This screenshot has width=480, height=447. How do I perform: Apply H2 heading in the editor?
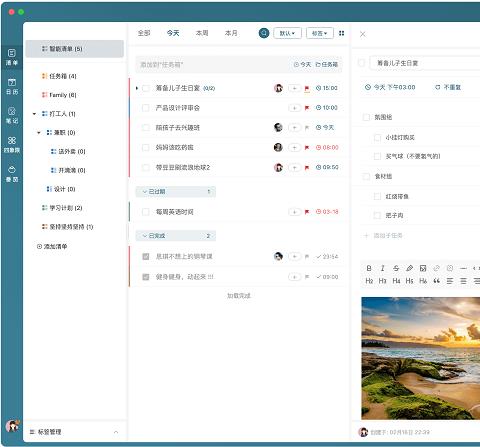pyautogui.click(x=369, y=281)
